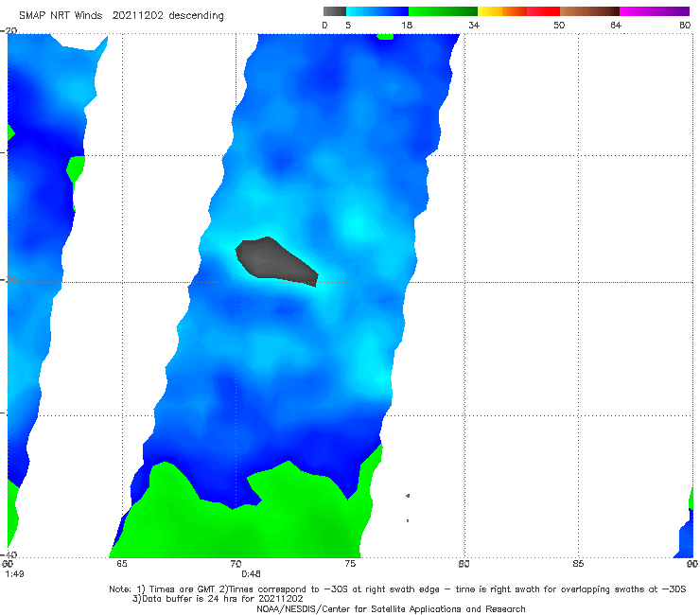Click the swath time label '1:49'
The width and height of the screenshot is (700, 615).
(15, 573)
